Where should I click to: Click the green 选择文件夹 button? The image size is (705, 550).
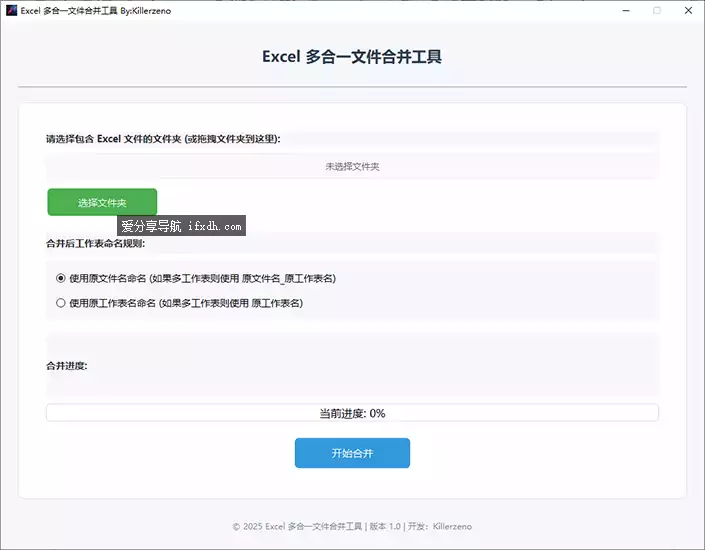click(x=102, y=202)
